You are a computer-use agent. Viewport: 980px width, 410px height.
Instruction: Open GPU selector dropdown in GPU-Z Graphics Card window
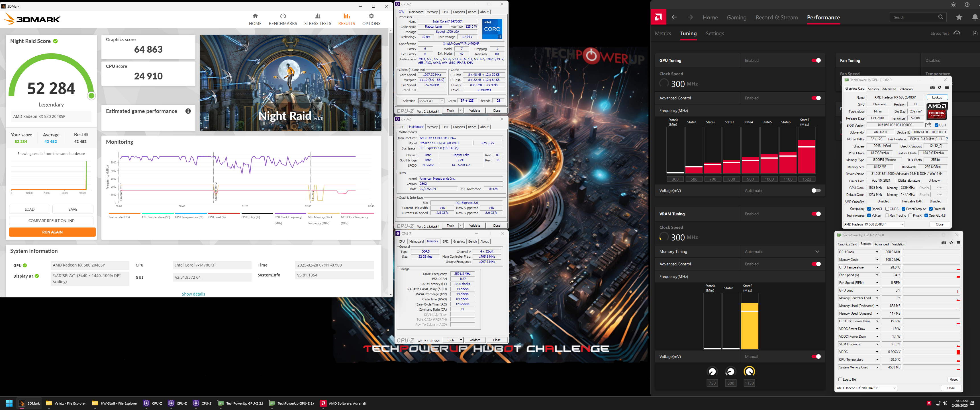[874, 224]
